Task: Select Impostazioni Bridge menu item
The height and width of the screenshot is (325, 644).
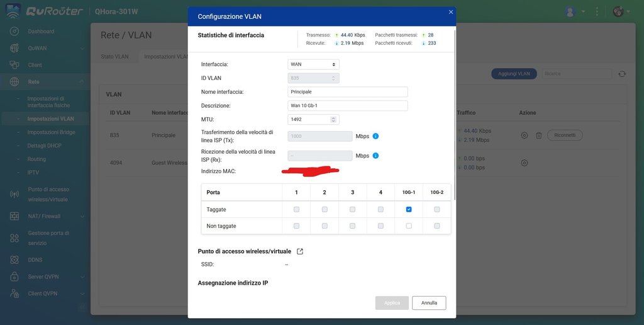Action: 52,132
